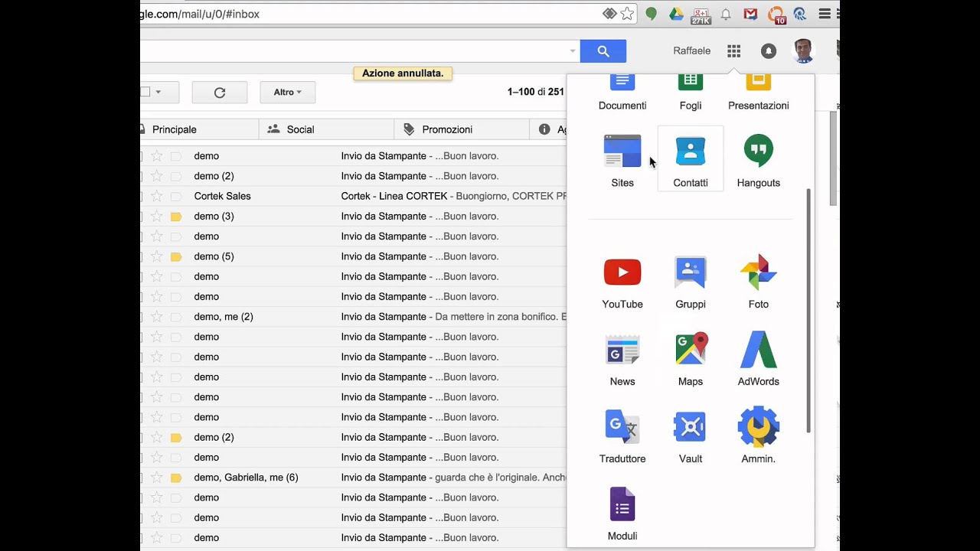
Task: Click the '1–100 di 251' counter
Action: coord(535,92)
